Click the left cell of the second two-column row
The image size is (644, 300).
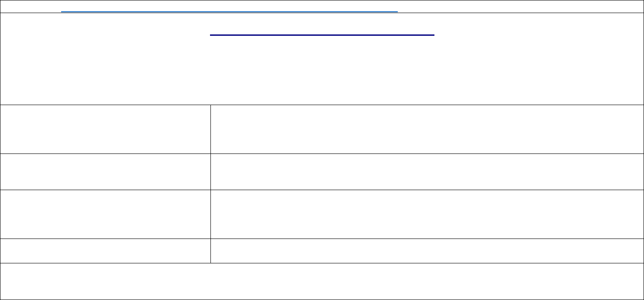tap(105, 172)
